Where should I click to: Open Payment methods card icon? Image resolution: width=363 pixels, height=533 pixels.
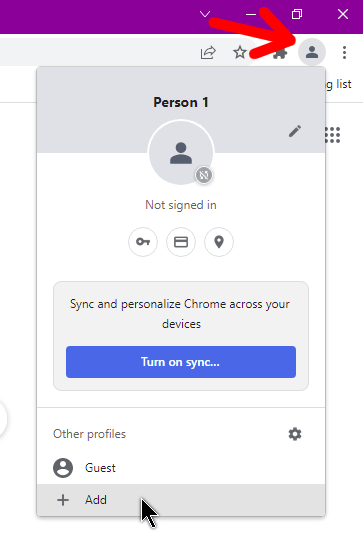[x=181, y=242]
